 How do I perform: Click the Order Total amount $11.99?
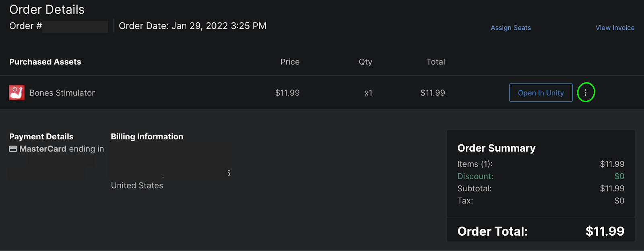[x=605, y=231]
